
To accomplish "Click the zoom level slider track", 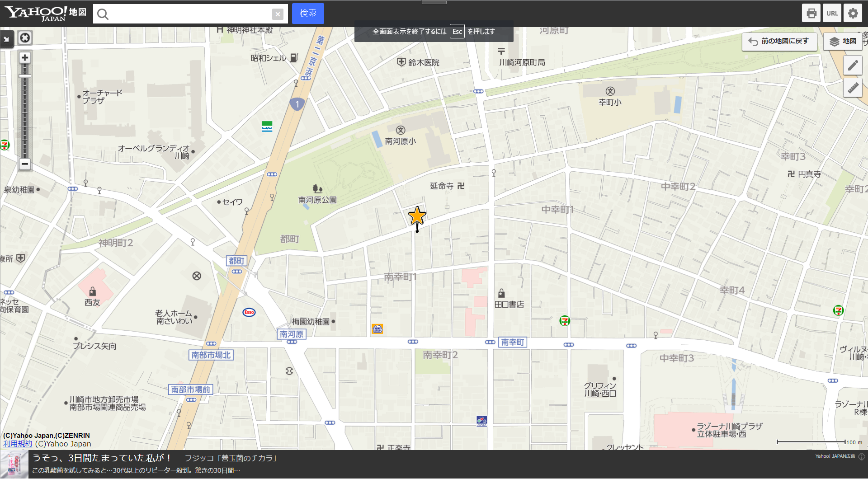I will pos(25,113).
